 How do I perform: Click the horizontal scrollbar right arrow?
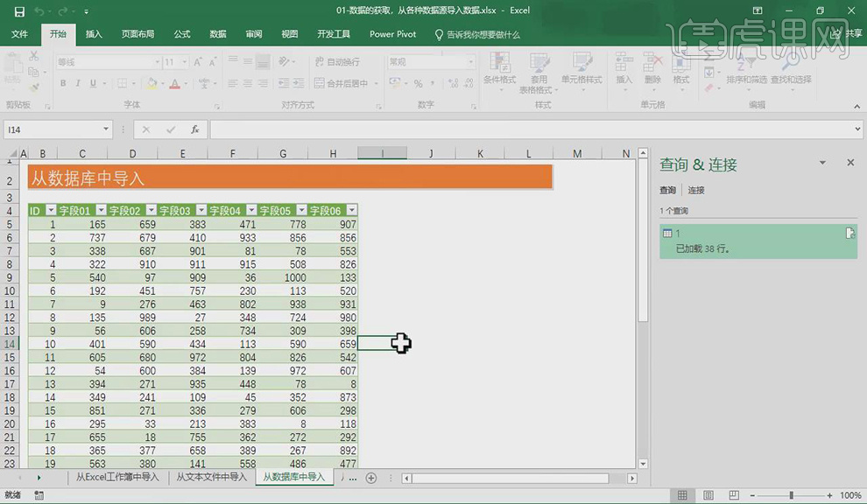632,479
